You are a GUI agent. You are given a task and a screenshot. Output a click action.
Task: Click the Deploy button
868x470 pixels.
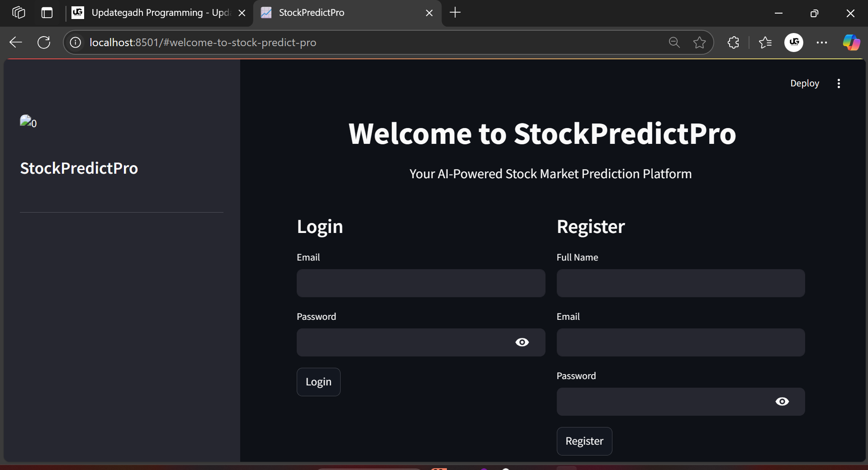click(x=805, y=84)
